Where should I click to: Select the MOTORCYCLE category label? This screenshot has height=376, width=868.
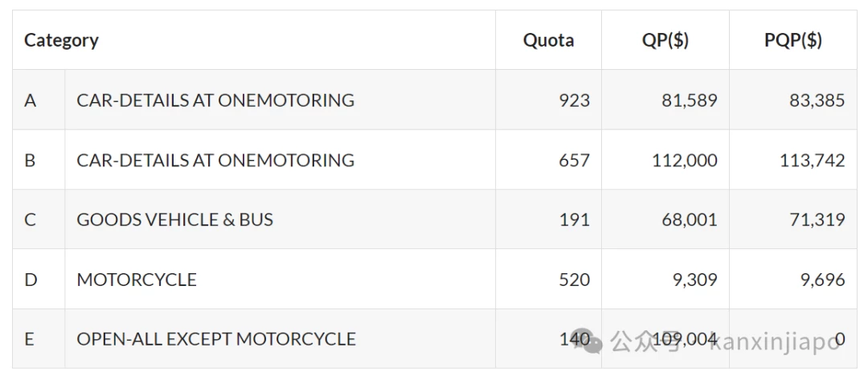(137, 280)
